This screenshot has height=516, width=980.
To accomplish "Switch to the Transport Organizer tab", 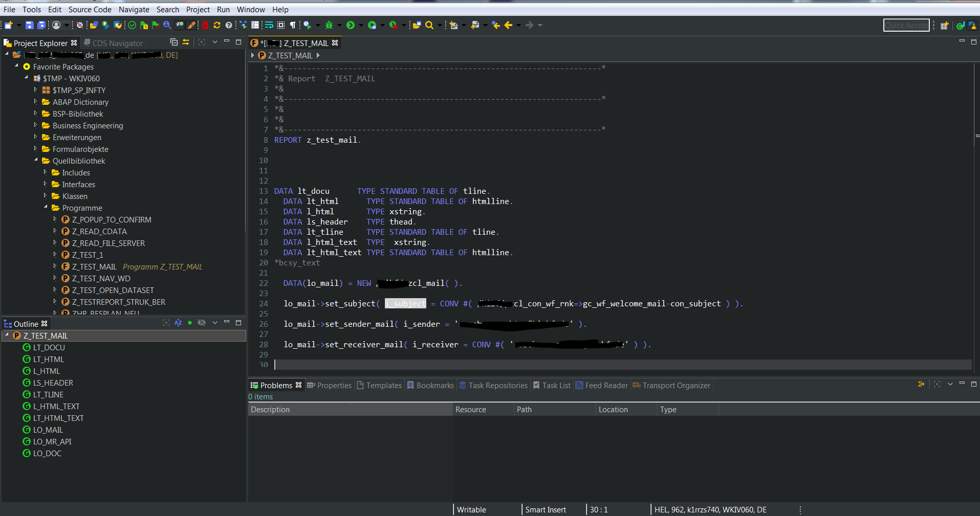I will coord(676,386).
